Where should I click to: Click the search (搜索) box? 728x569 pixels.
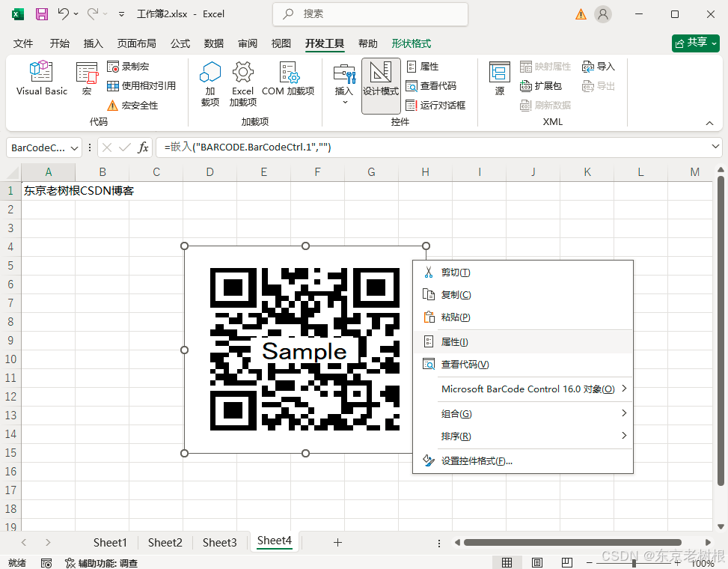click(370, 14)
